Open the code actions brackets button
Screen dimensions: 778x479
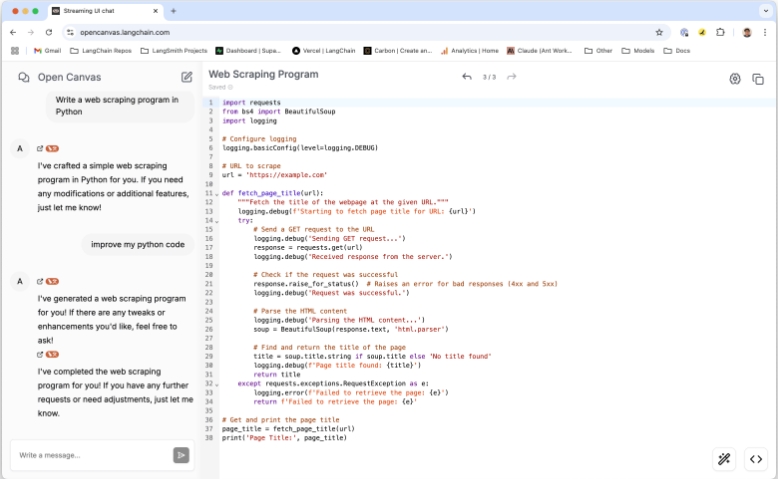pos(756,459)
